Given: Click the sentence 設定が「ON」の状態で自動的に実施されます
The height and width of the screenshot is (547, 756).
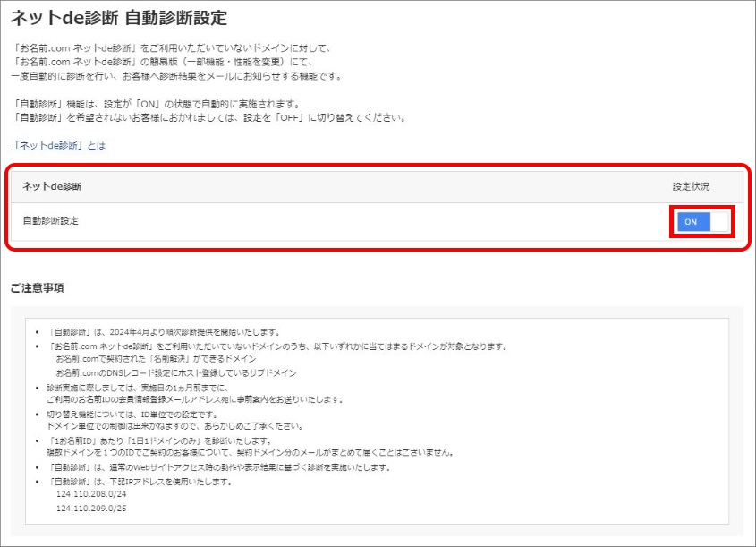Looking at the screenshot, I should 157,104.
